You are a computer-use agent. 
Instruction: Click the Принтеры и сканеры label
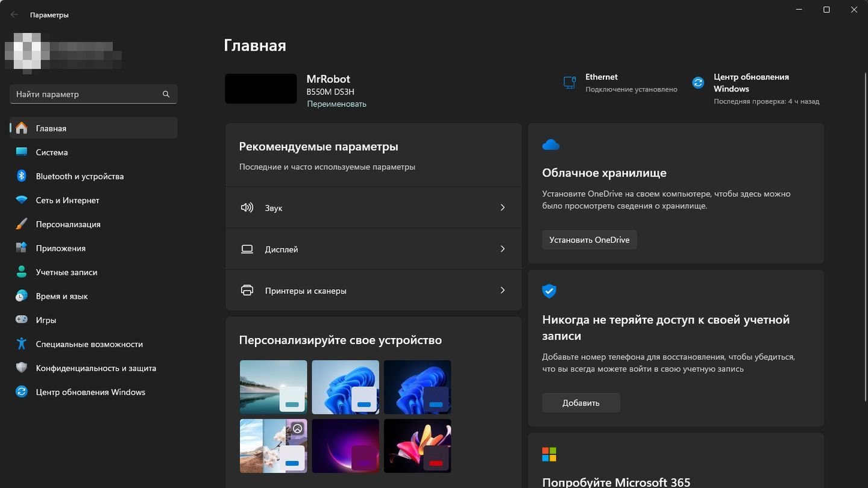coord(306,291)
